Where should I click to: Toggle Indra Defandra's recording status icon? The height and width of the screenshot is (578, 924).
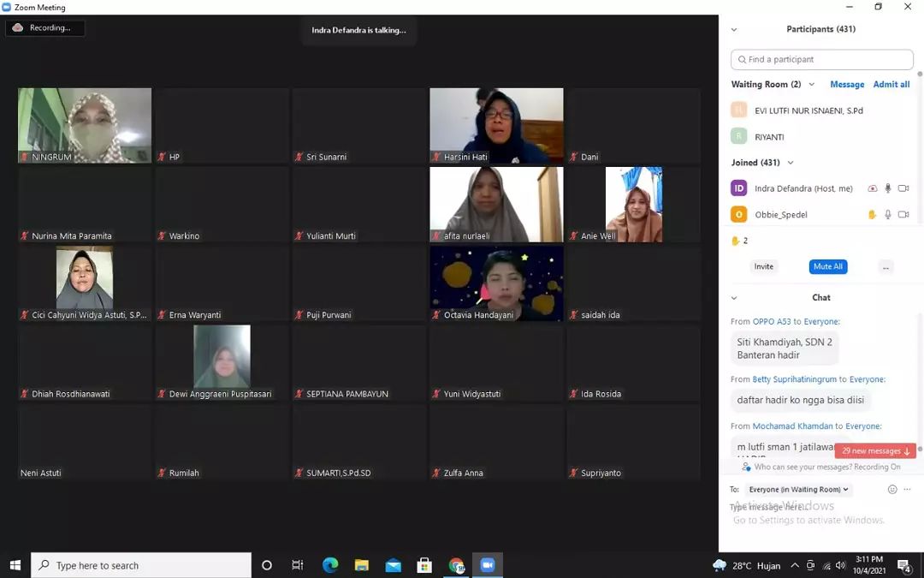872,188
